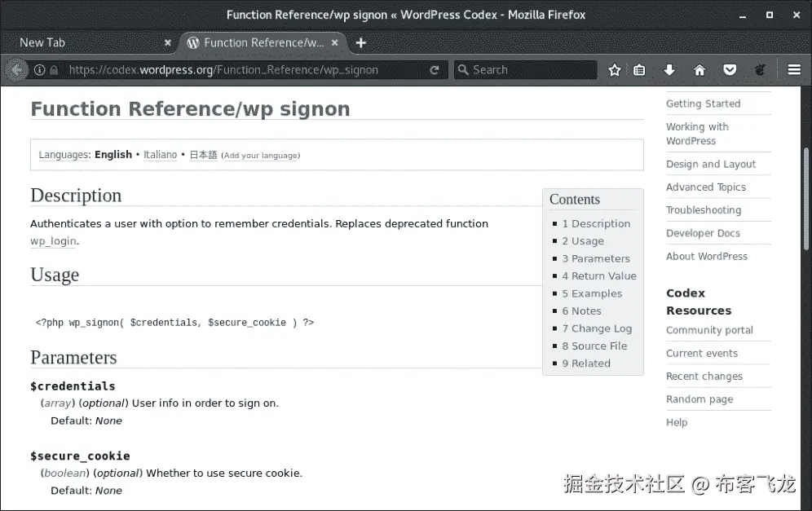812x511 pixels.
Task: Open Advanced Topics sidebar link
Action: (x=706, y=187)
